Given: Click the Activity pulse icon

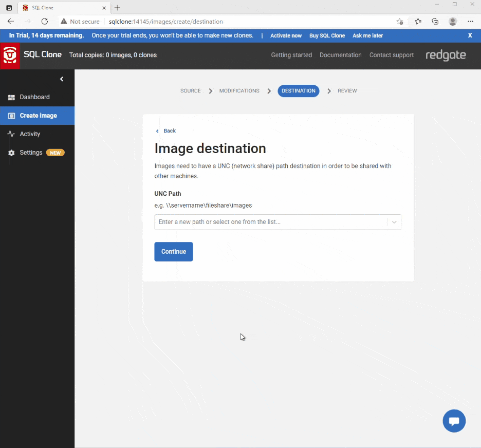Looking at the screenshot, I should click(11, 134).
